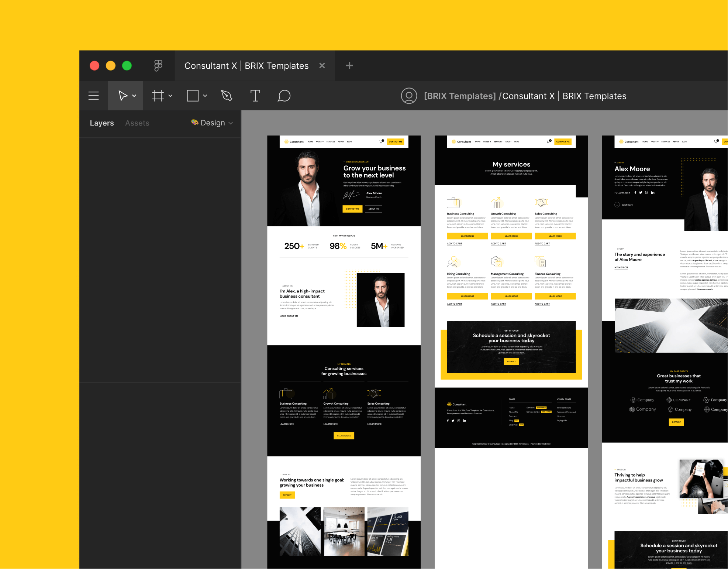Screen dimensions: 728x569
Task: Click ABOUT ME outlined button in hero
Action: pos(373,209)
